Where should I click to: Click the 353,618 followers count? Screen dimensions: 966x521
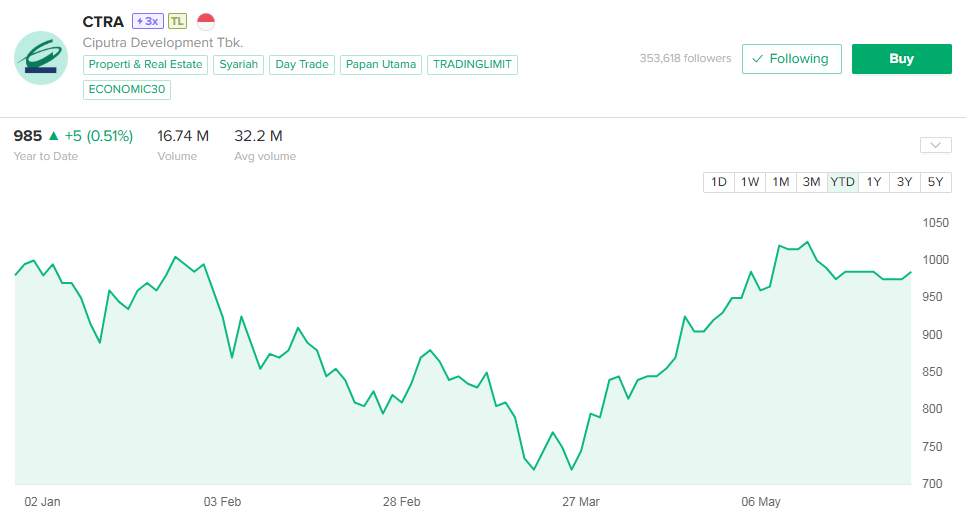(685, 59)
